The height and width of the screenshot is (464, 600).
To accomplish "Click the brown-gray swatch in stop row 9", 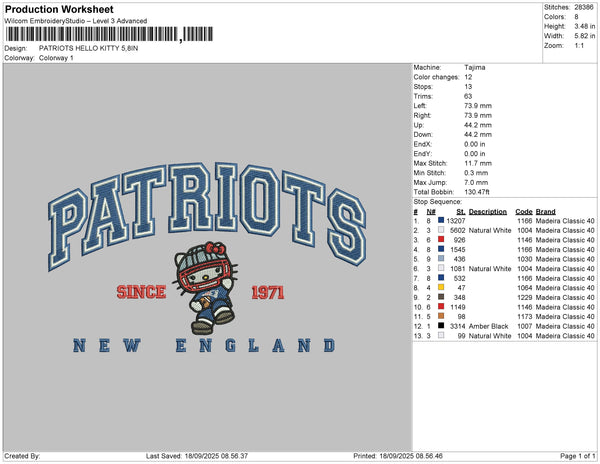I will coord(441,297).
